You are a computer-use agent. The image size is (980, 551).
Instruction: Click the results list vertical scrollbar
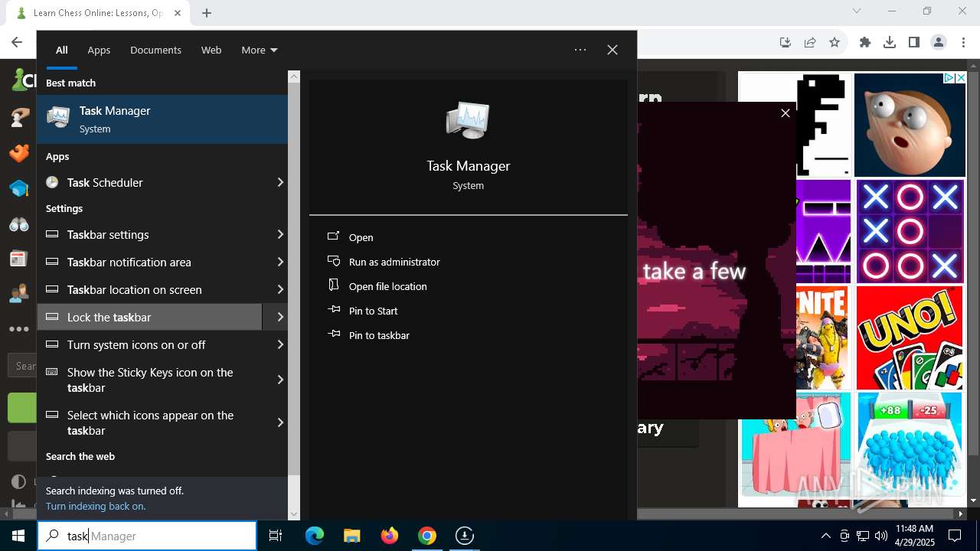(294, 280)
